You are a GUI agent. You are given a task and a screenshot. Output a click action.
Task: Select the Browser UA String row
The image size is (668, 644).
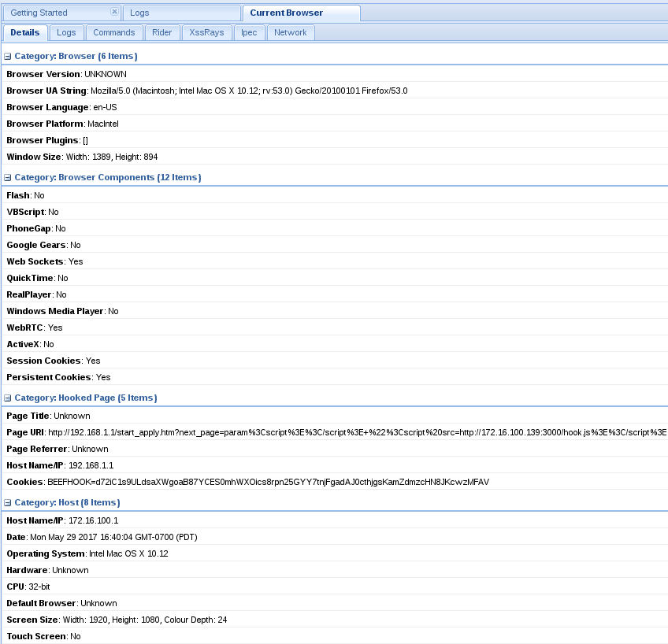point(335,91)
